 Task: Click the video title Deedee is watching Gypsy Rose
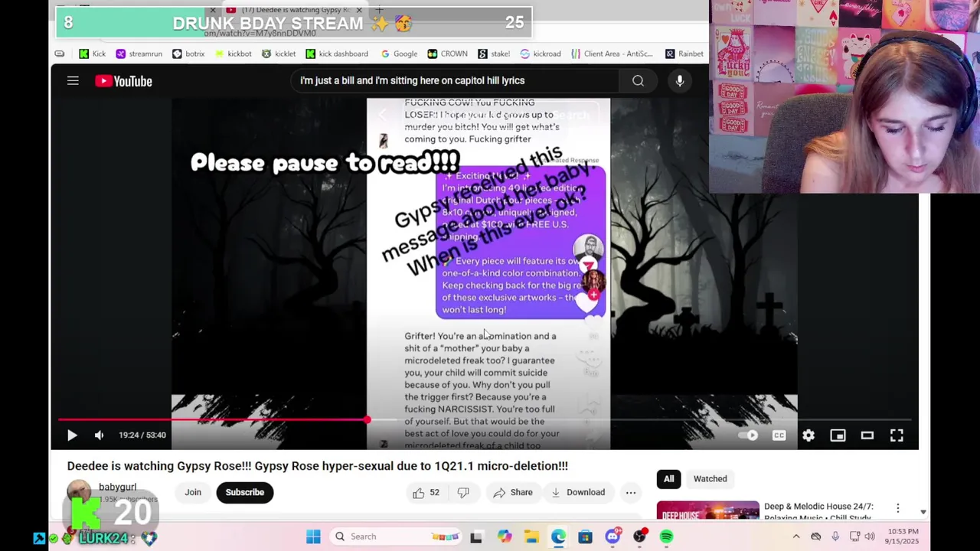pyautogui.click(x=317, y=466)
